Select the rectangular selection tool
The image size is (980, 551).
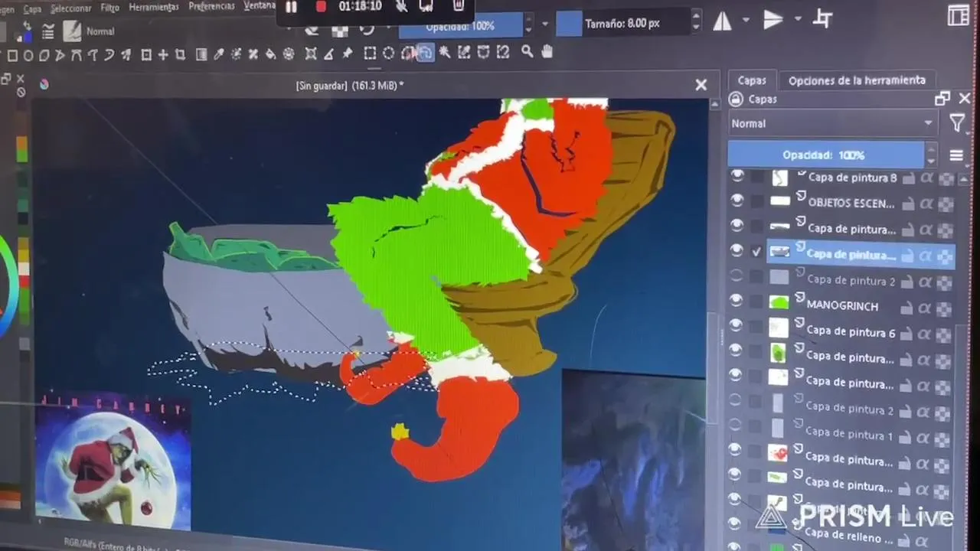click(x=370, y=53)
